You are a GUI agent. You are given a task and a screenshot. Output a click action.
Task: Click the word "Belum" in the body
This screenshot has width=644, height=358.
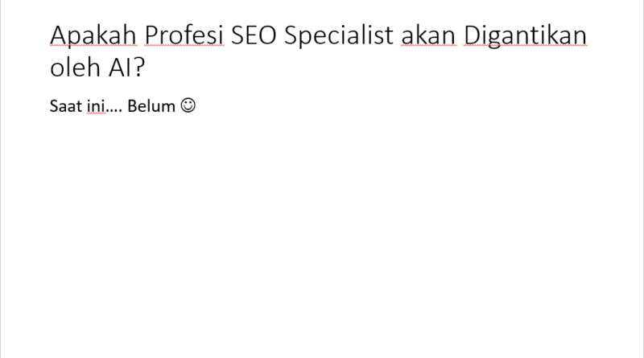pos(155,106)
